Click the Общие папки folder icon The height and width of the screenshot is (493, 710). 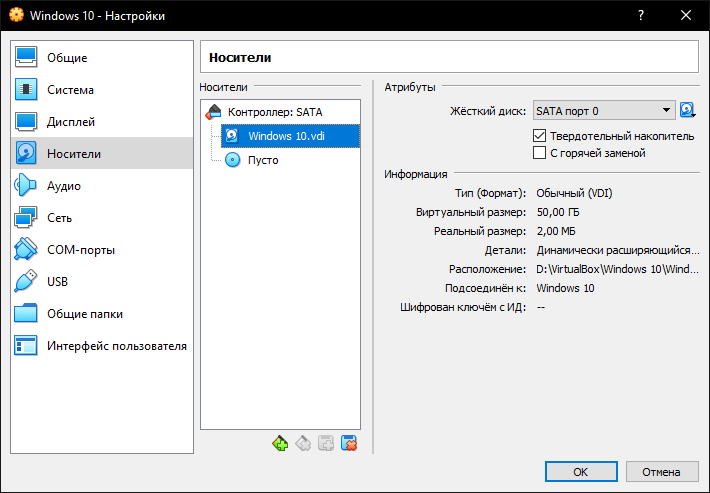[26, 313]
